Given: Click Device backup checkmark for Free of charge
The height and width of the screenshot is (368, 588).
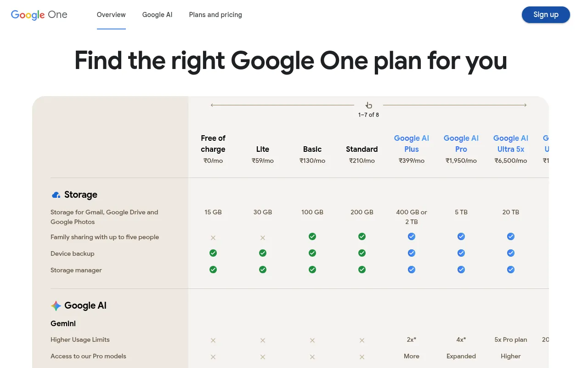Looking at the screenshot, I should (213, 253).
